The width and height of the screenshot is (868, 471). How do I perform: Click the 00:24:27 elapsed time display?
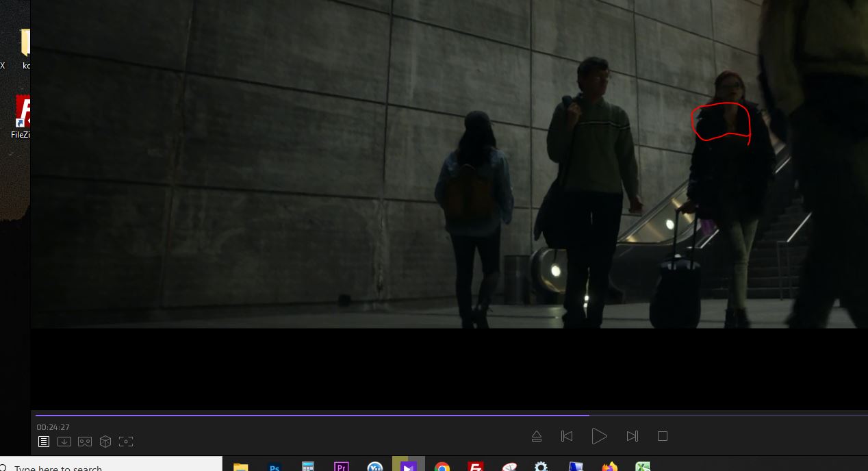click(53, 427)
